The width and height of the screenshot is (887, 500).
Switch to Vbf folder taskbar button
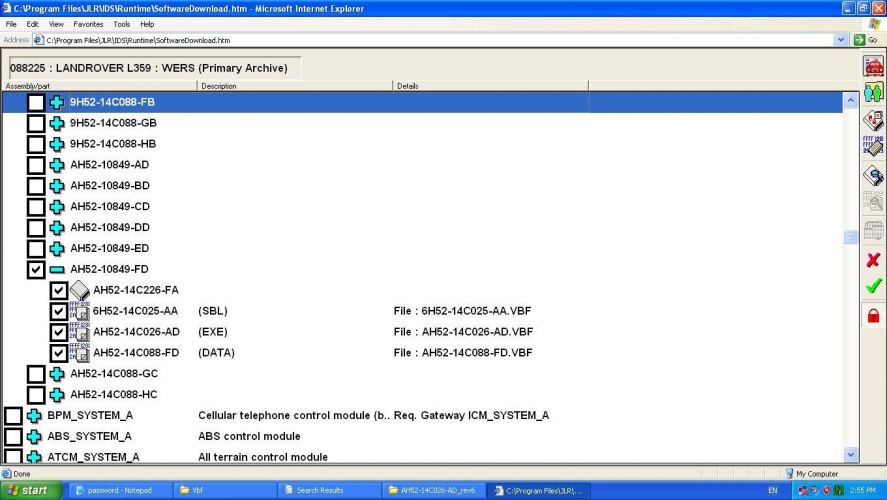(x=225, y=490)
